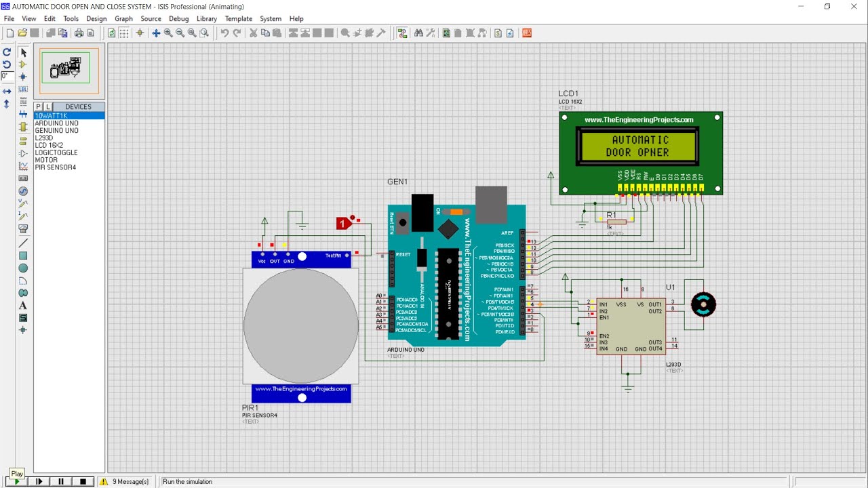Click the Open Design folder icon
This screenshot has width=868, height=488.
click(x=22, y=33)
